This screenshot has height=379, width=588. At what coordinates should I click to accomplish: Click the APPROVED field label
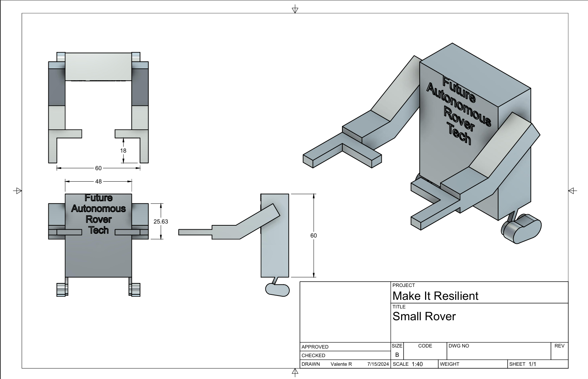(x=315, y=347)
